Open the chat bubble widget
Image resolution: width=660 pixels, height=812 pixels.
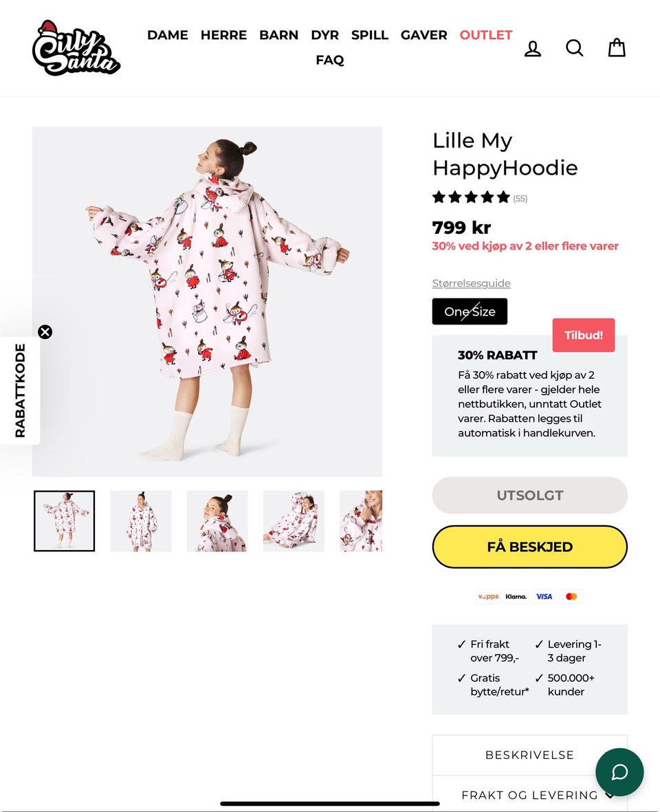tap(619, 772)
